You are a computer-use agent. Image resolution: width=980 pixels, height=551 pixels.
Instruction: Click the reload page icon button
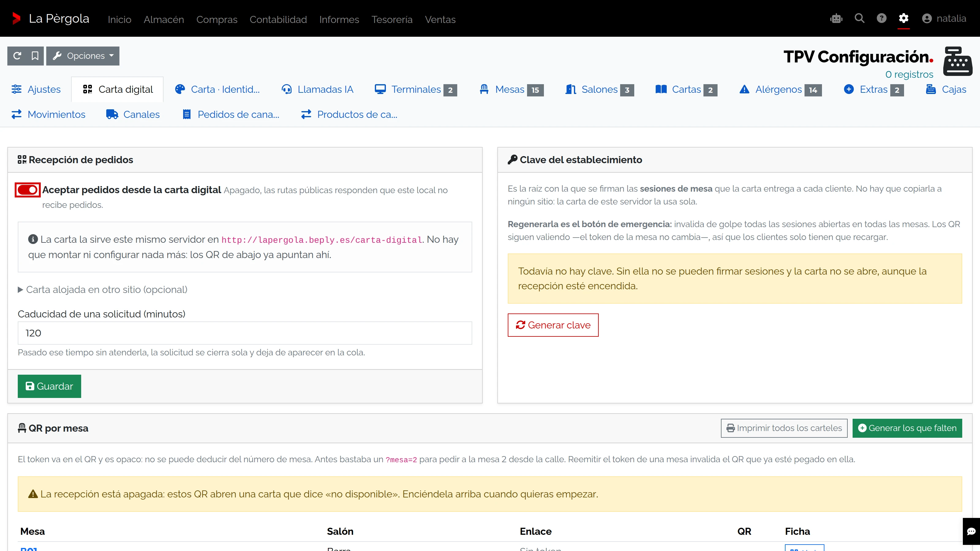pyautogui.click(x=17, y=56)
